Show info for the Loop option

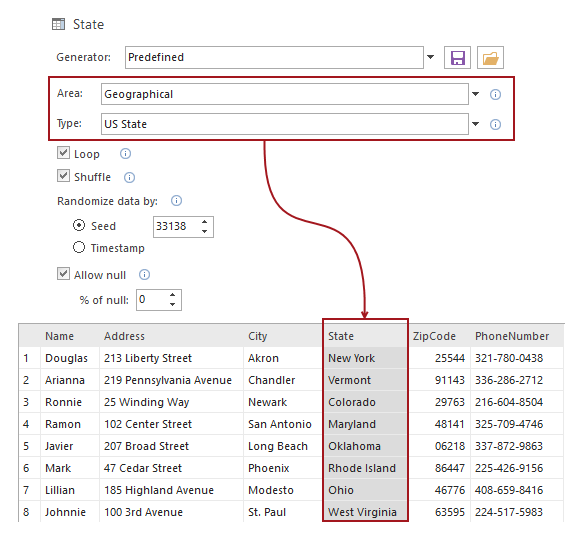point(125,154)
